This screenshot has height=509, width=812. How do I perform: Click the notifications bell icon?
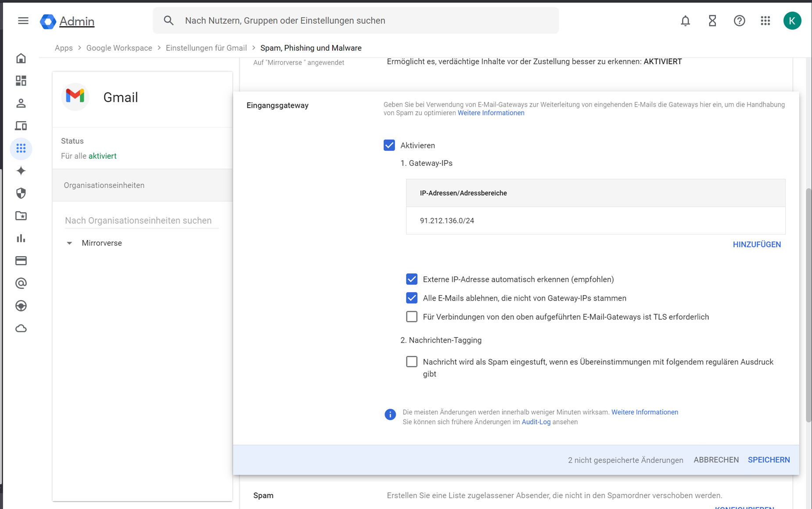[685, 21]
